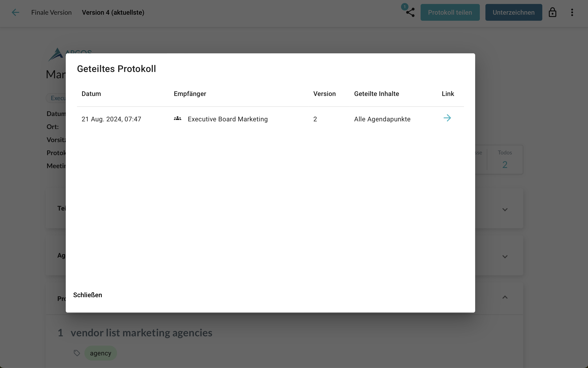Image resolution: width=588 pixels, height=368 pixels.
Task: Click the Empfänger column header
Action: (190, 94)
